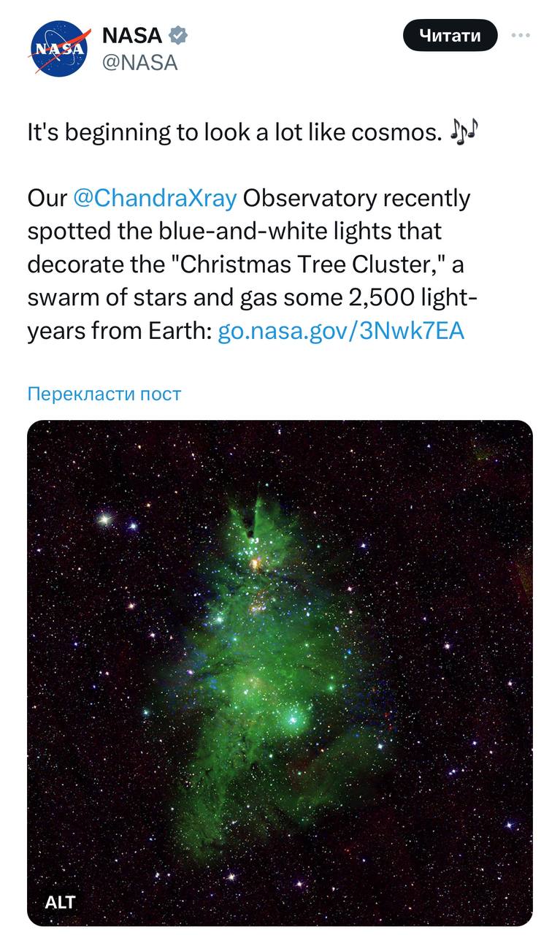Click the music notes emoji

point(463,132)
